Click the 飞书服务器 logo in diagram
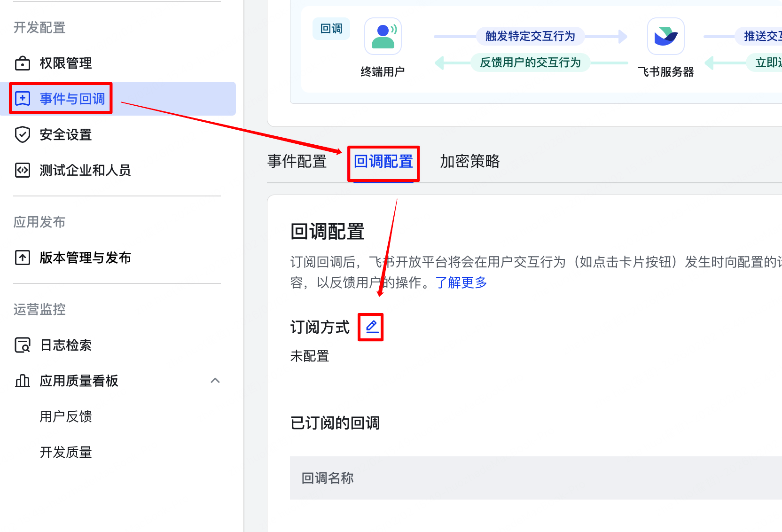This screenshot has height=532, width=782. click(x=665, y=36)
